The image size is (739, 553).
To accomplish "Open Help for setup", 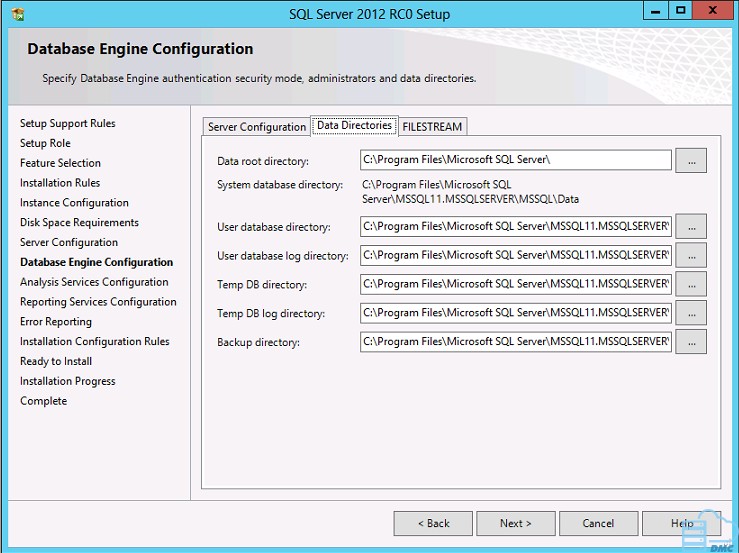I will click(x=682, y=523).
